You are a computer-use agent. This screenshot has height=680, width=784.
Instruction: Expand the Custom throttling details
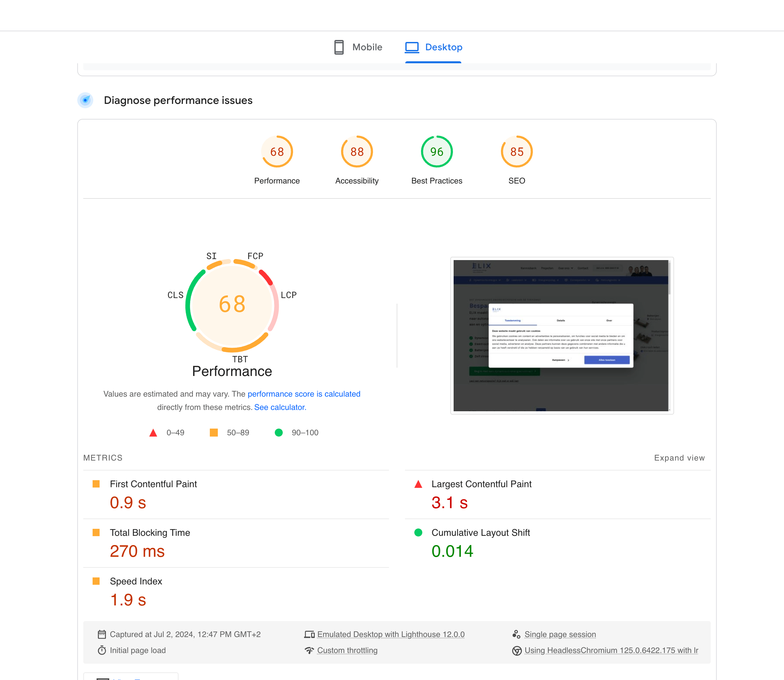347,650
